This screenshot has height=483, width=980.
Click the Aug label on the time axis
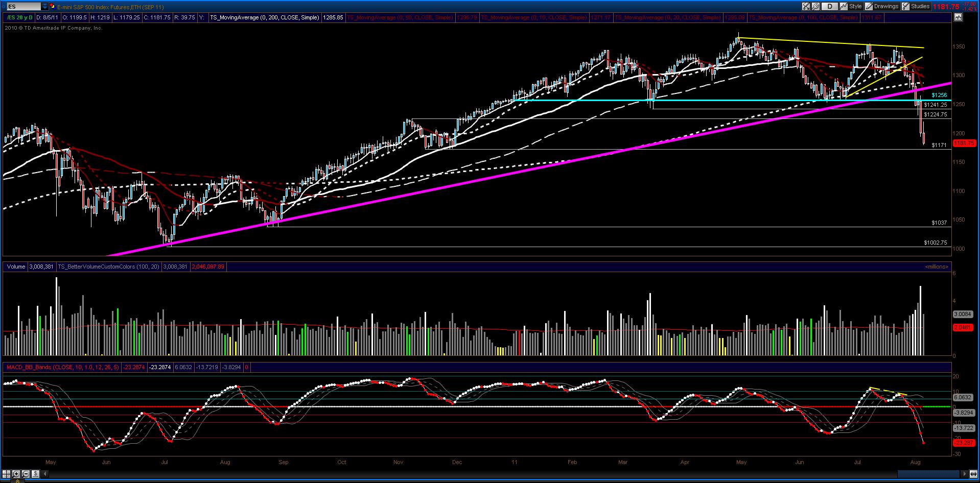[916, 462]
